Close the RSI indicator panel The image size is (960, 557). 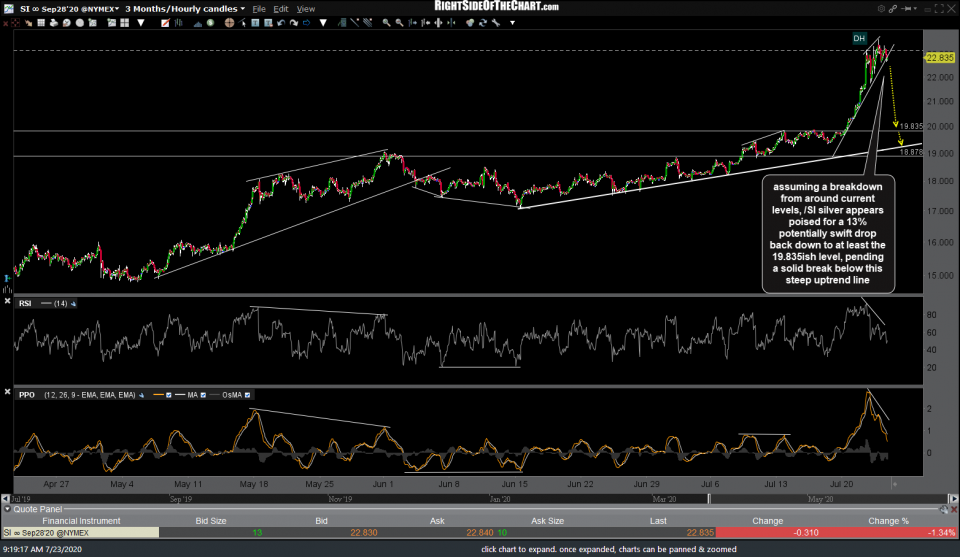9,299
